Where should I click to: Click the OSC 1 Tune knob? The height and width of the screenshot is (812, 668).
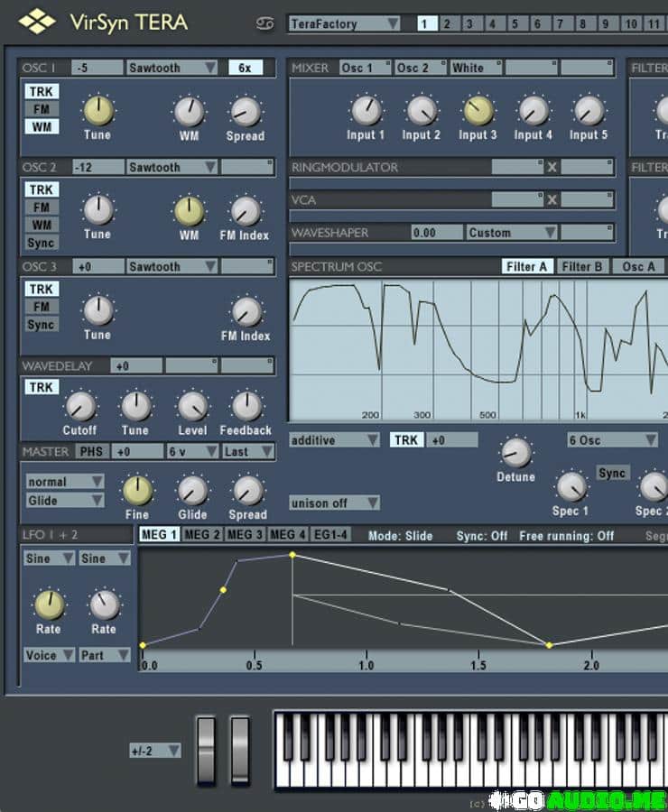[98, 110]
